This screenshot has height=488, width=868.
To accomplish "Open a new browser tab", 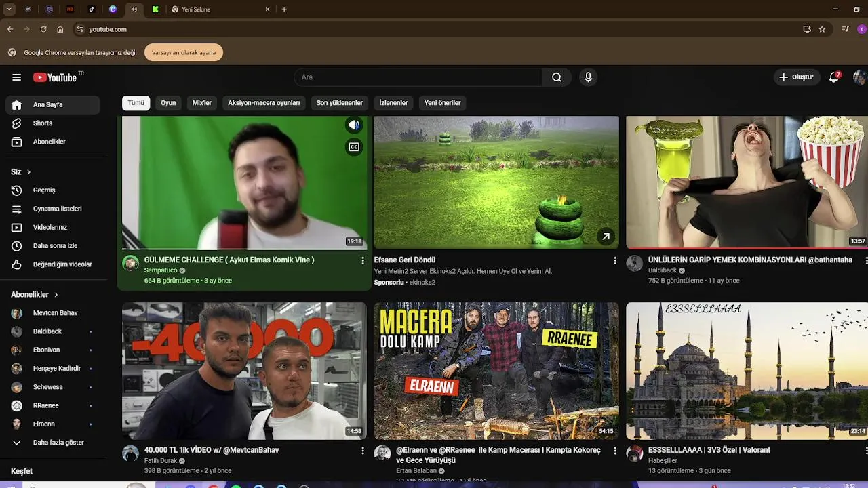I will pos(284,9).
